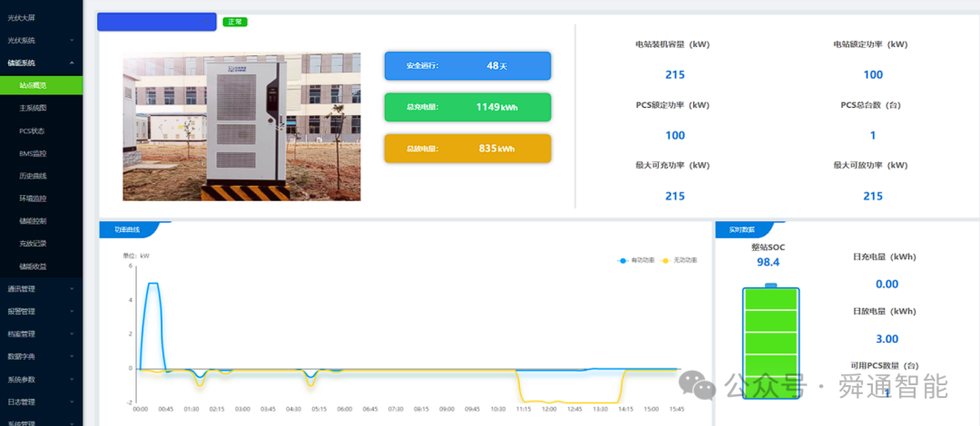Expand the 光伏系统 sidebar group
Viewport: 980px width, 426px height.
pos(41,41)
